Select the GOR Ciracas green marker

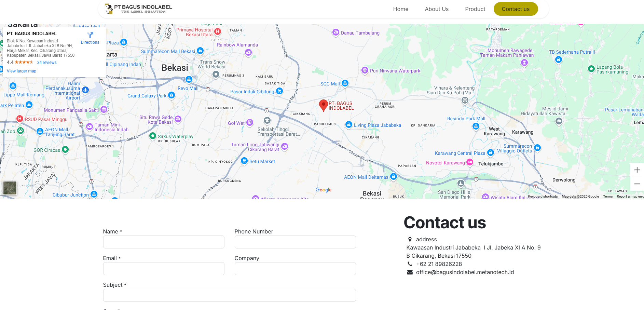65,149
